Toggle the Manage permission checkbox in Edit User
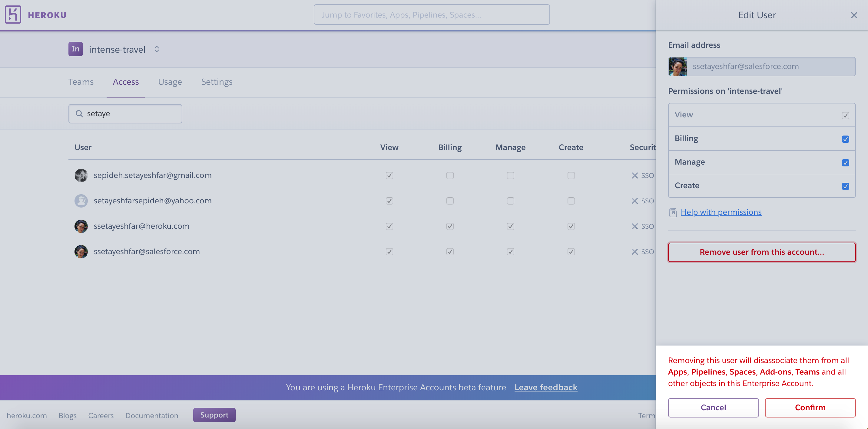This screenshot has width=868, height=429. click(x=845, y=162)
